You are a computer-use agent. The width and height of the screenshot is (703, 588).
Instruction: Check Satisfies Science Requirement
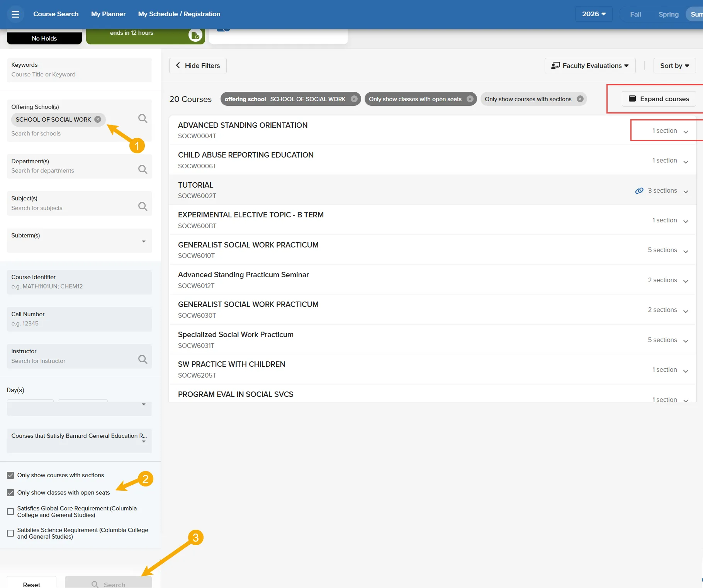[x=10, y=533]
